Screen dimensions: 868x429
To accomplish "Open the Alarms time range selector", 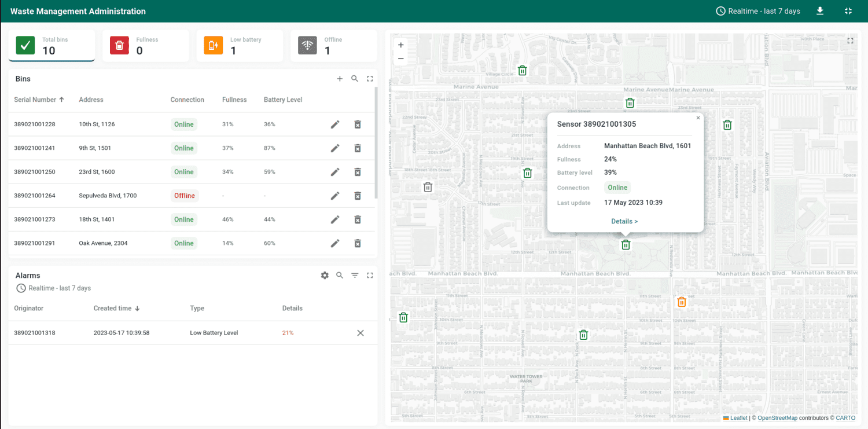I will tap(53, 288).
